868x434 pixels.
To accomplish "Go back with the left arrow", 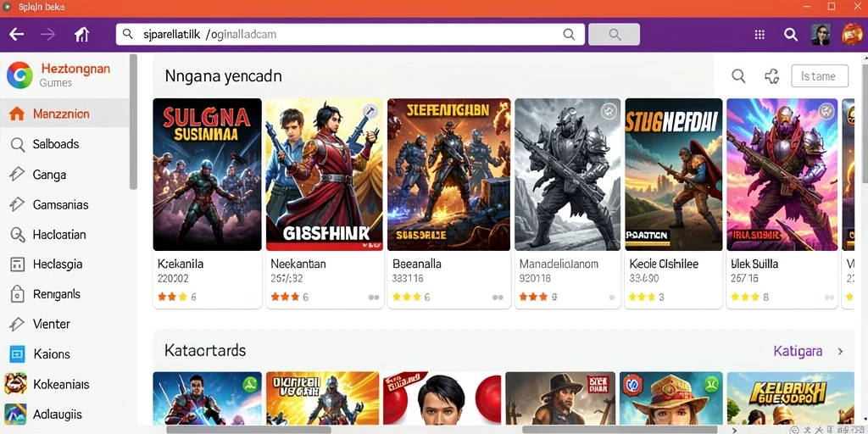I will pos(17,34).
